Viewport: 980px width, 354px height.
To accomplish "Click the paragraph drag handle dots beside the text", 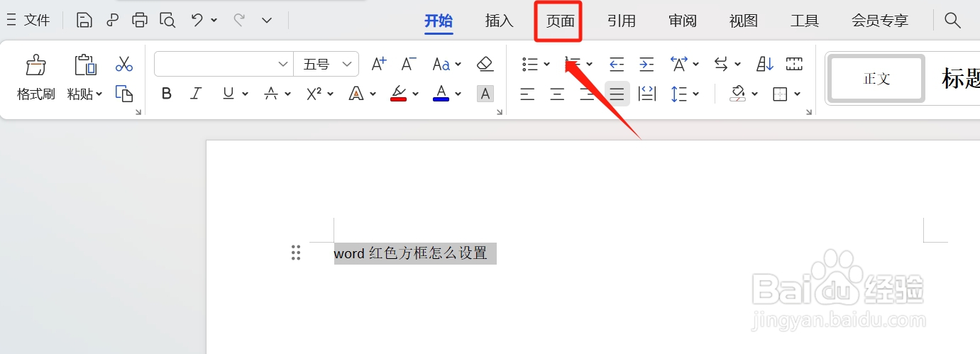I will (x=296, y=253).
